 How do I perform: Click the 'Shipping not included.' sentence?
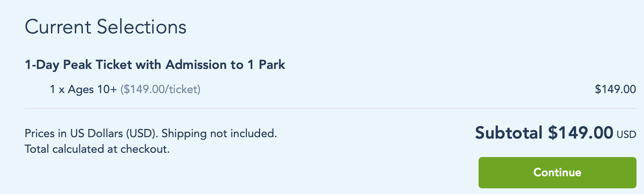219,134
